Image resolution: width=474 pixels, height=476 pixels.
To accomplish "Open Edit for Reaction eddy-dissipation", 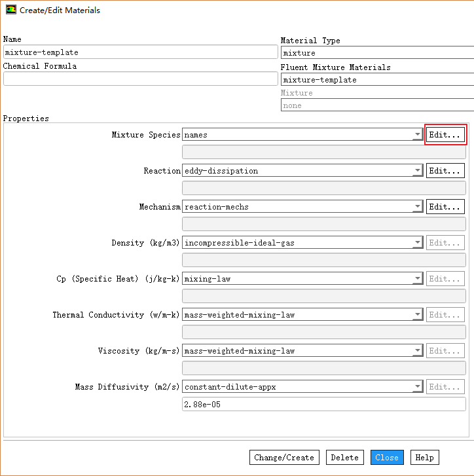I will coord(445,171).
